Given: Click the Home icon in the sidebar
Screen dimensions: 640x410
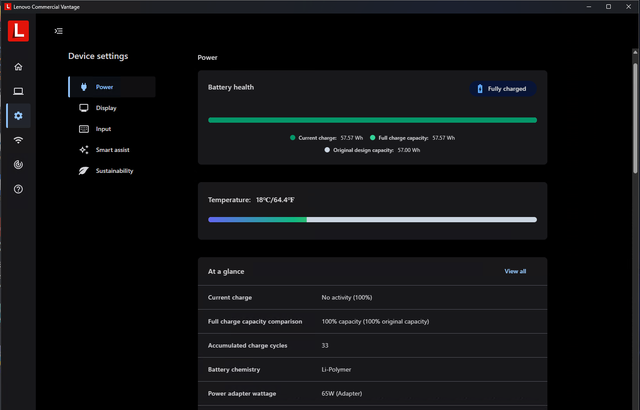Looking at the screenshot, I should coord(18,67).
